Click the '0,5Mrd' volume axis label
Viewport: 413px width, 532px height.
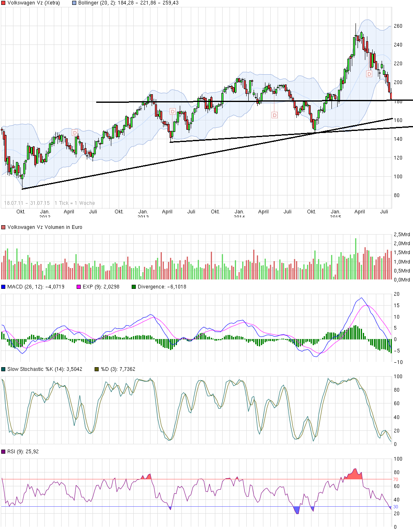[x=402, y=271]
